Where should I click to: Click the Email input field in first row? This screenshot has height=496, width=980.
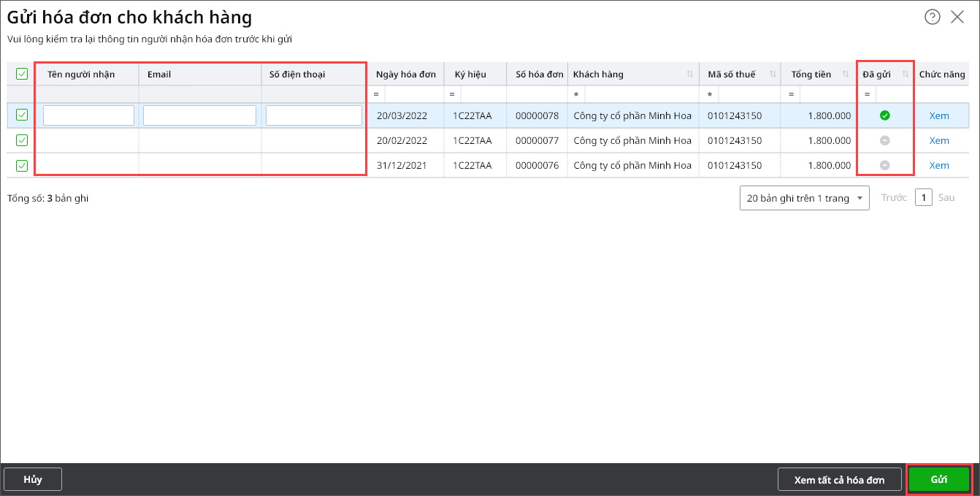point(199,115)
